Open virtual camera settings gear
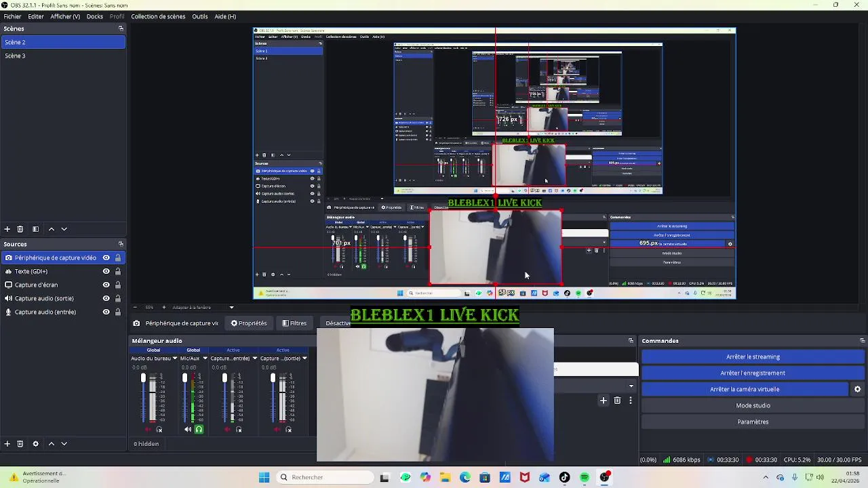Screen dimensions: 868x488 (x=857, y=389)
